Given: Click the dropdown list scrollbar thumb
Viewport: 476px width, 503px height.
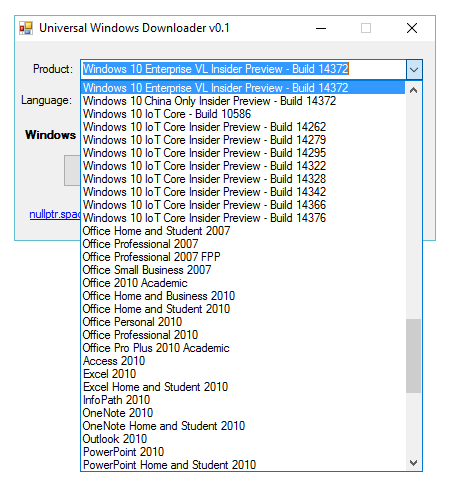Looking at the screenshot, I should (x=413, y=356).
